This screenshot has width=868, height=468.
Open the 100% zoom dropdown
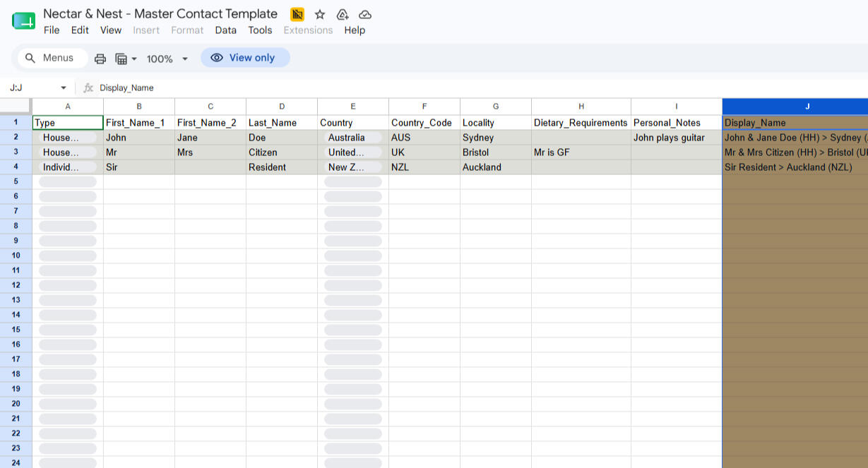[167, 59]
